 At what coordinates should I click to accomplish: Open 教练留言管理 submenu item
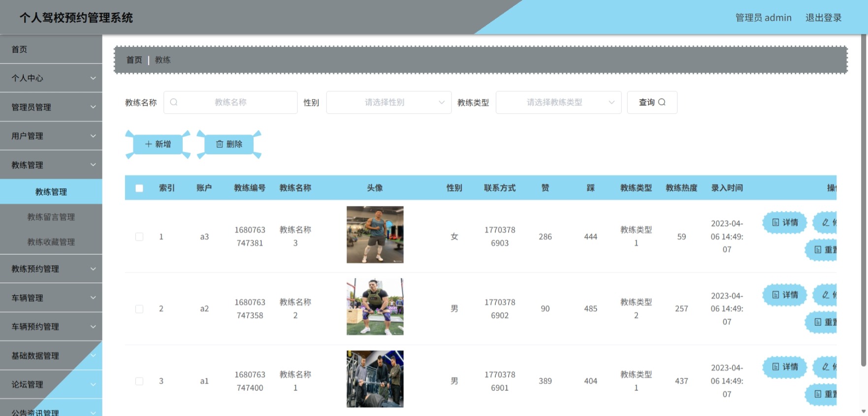51,217
